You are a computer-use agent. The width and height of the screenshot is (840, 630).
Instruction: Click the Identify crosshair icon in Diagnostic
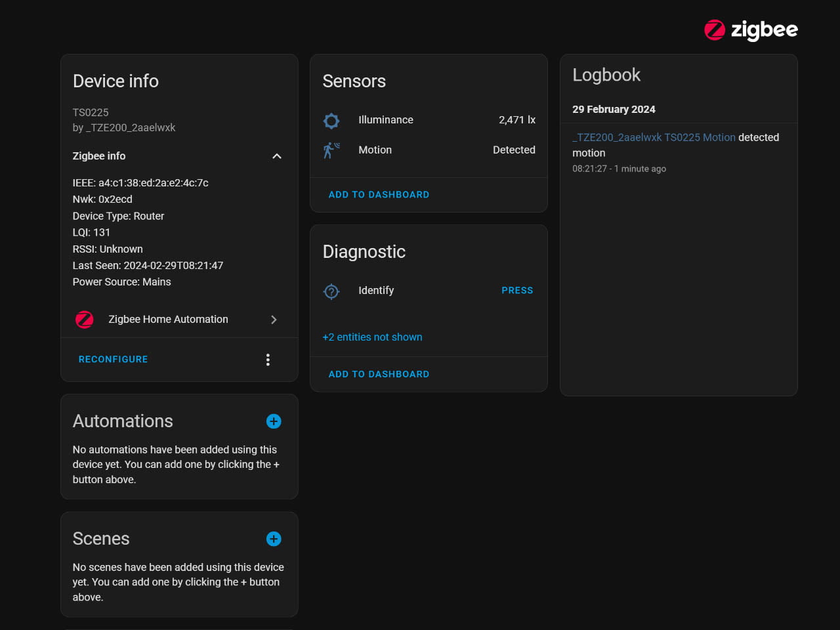(331, 291)
